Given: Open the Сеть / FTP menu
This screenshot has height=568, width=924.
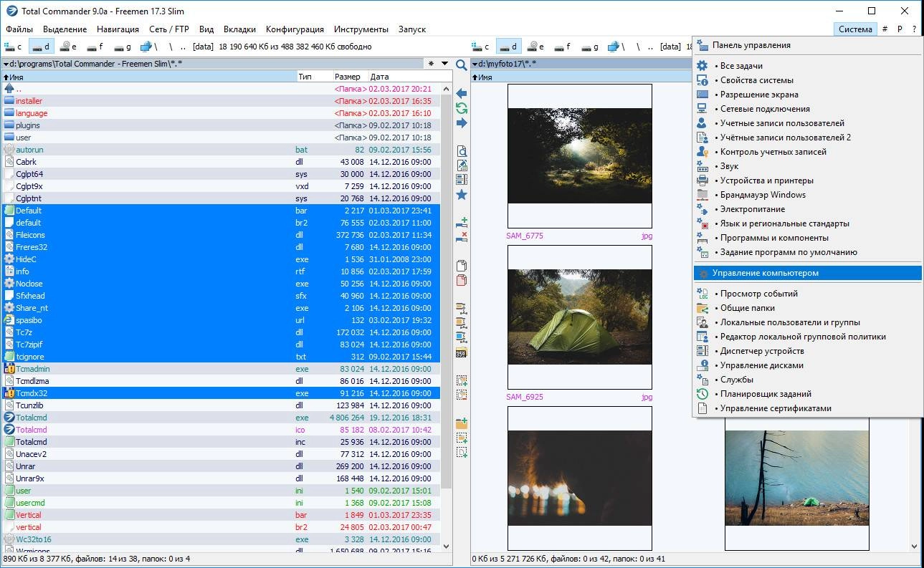Looking at the screenshot, I should [169, 29].
